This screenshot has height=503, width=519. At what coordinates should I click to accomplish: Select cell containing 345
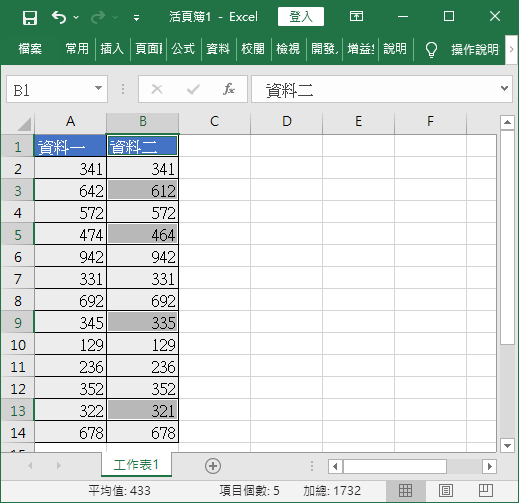(x=70, y=322)
